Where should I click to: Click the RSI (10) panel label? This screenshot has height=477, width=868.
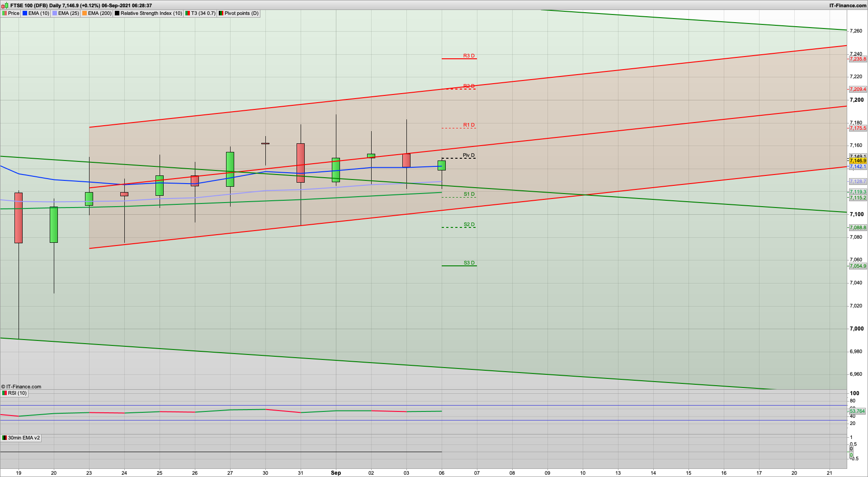pos(14,393)
